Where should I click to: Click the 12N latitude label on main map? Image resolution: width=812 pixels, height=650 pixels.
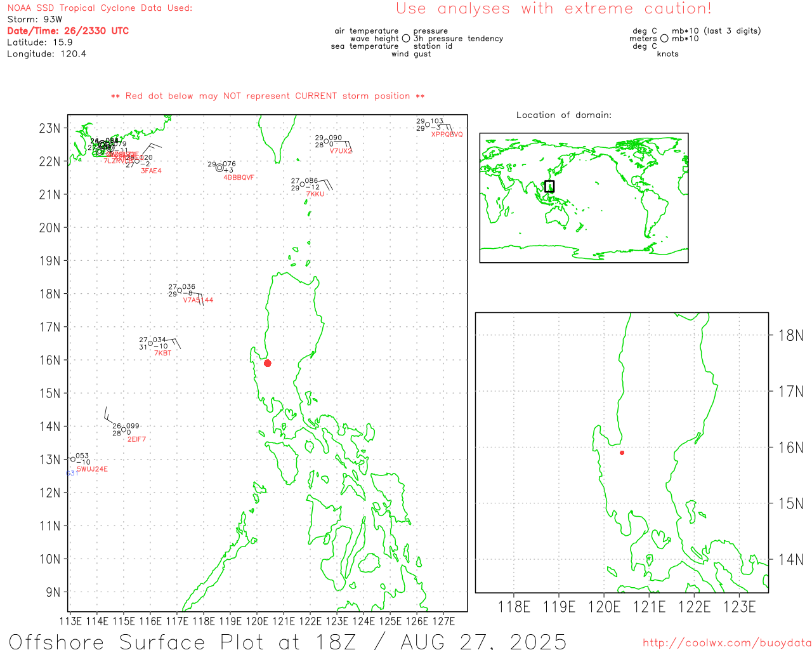coord(49,493)
